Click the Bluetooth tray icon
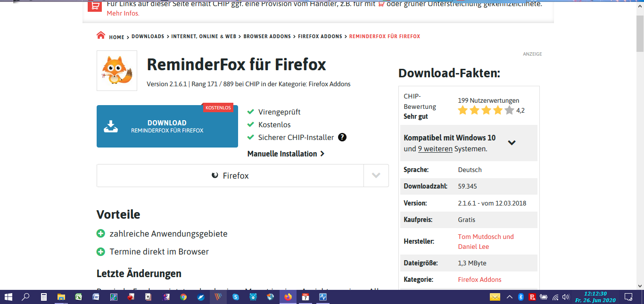Viewport: 644px width, 304px height. pyautogui.click(x=521, y=297)
